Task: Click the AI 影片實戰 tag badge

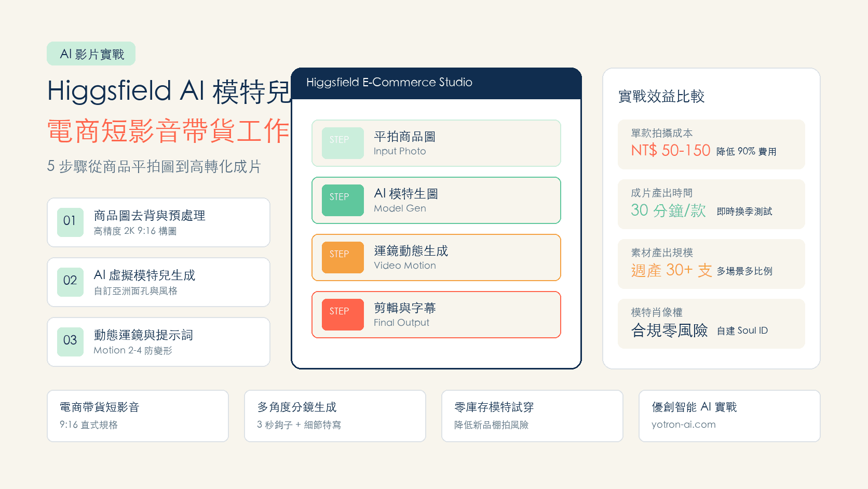Action: (x=91, y=54)
